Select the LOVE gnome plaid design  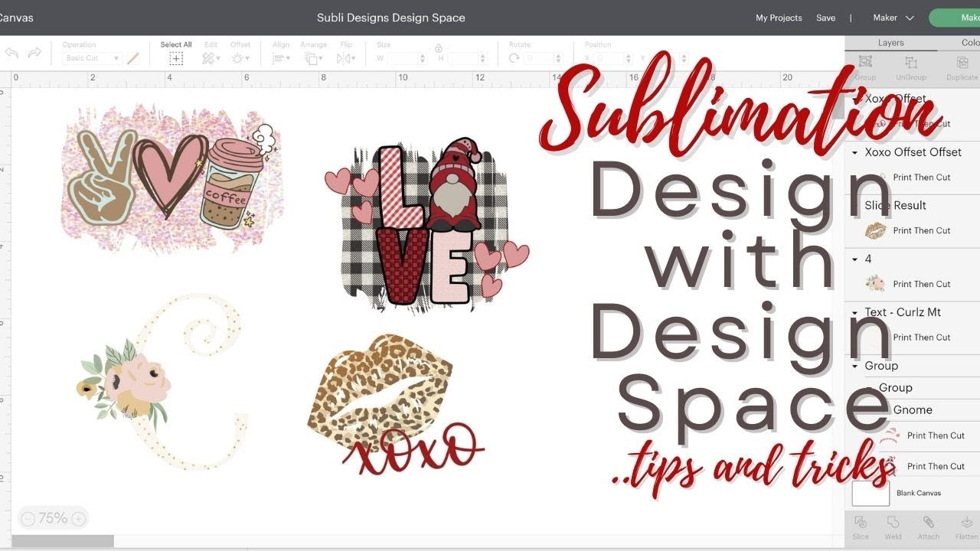pos(426,227)
